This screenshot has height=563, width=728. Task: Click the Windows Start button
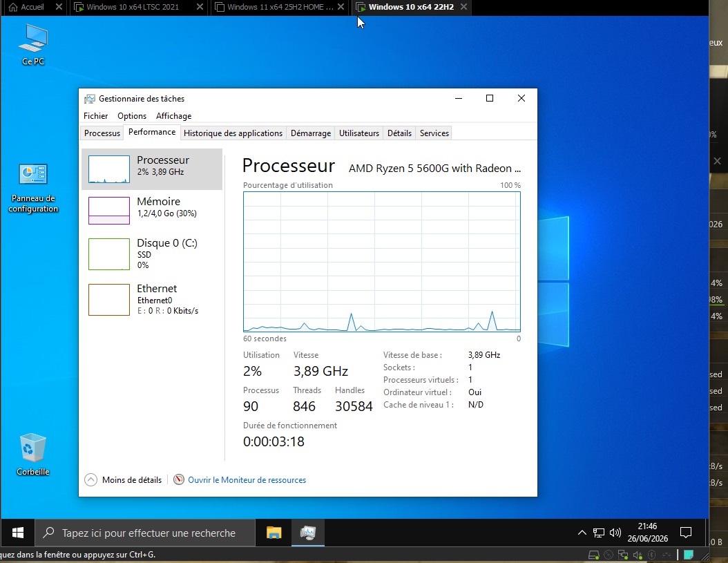coord(18,533)
